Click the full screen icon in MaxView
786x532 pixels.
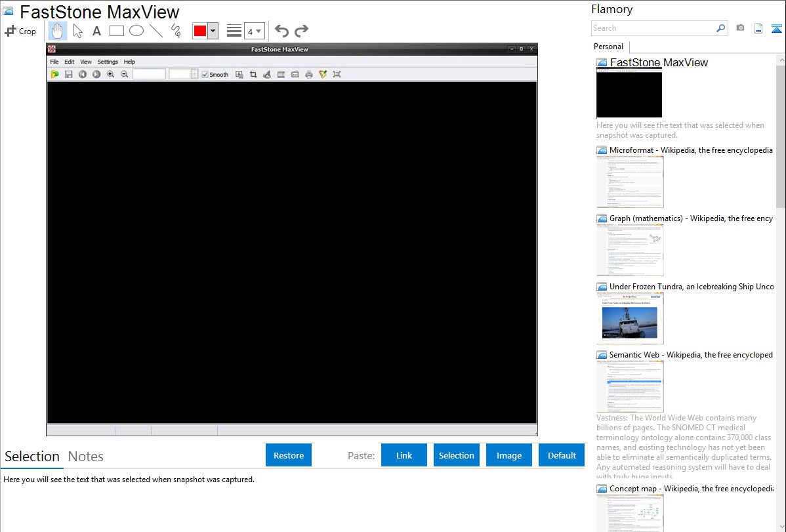coord(337,74)
